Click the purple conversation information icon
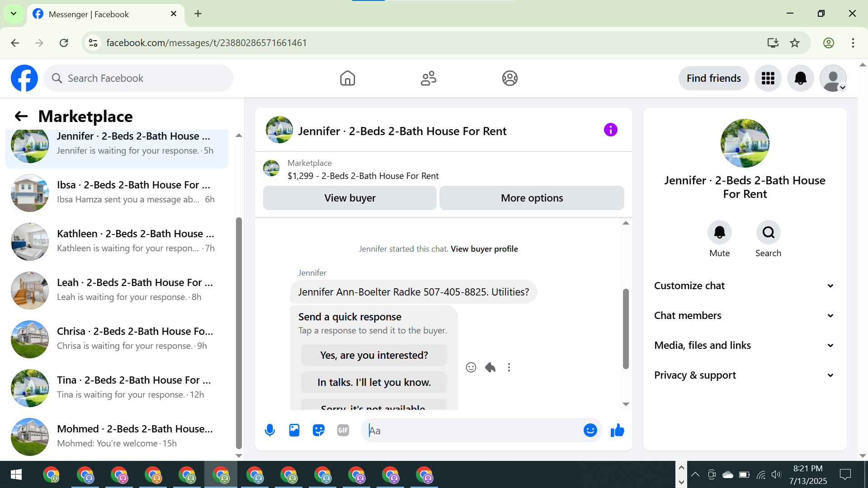The image size is (868, 488). click(610, 130)
